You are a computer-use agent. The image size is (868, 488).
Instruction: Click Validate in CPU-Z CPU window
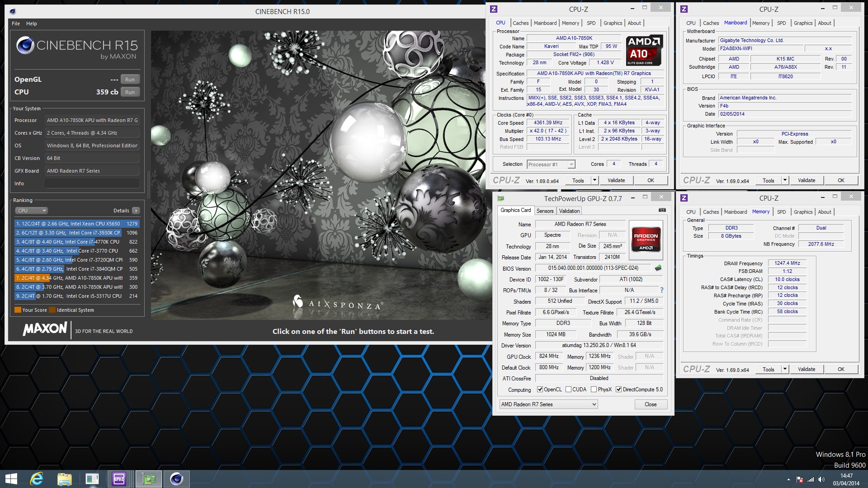(x=616, y=180)
